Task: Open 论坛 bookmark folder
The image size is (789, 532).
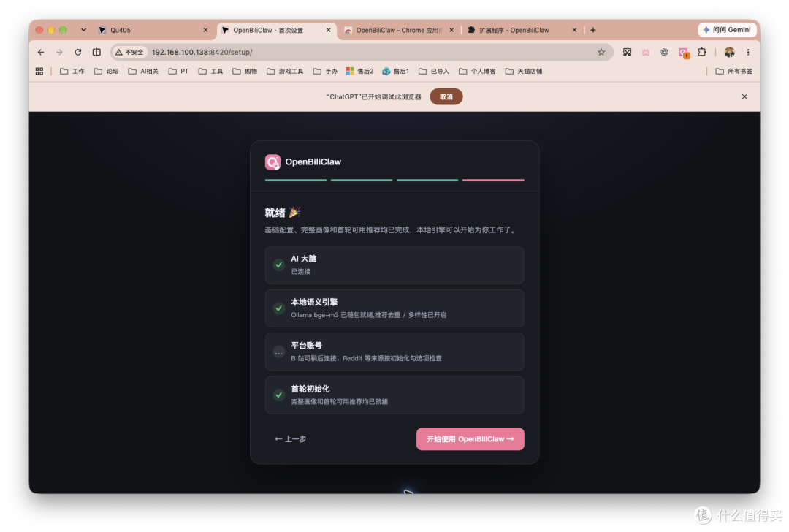Action: pyautogui.click(x=106, y=72)
